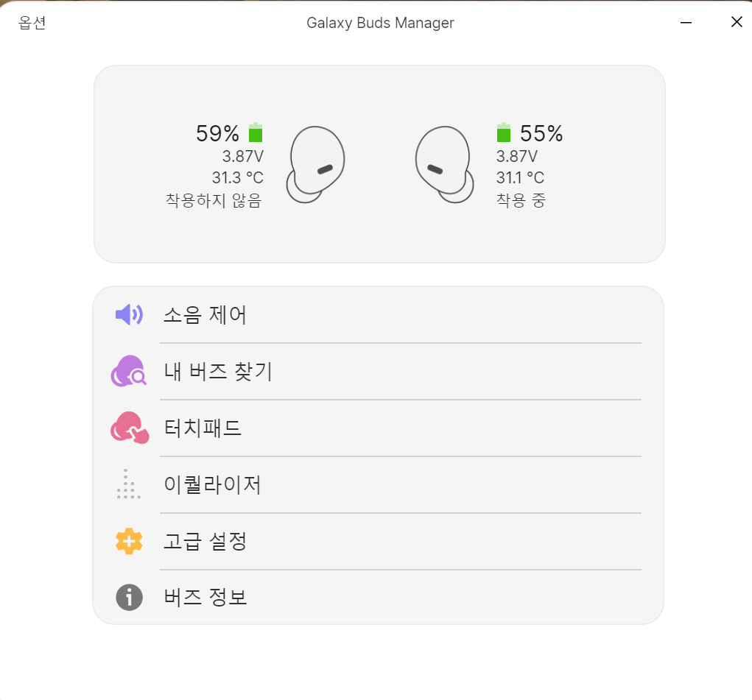This screenshot has width=752, height=700.
Task: Click the green battery icon next to 55%
Action: click(x=504, y=134)
